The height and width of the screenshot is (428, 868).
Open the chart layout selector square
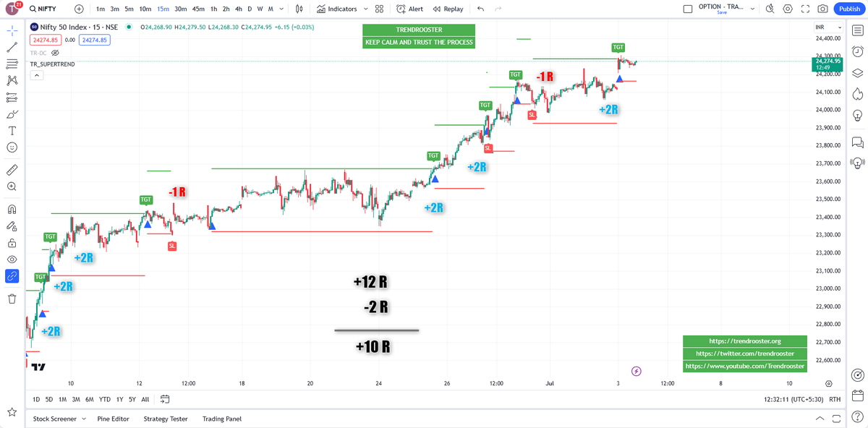687,9
